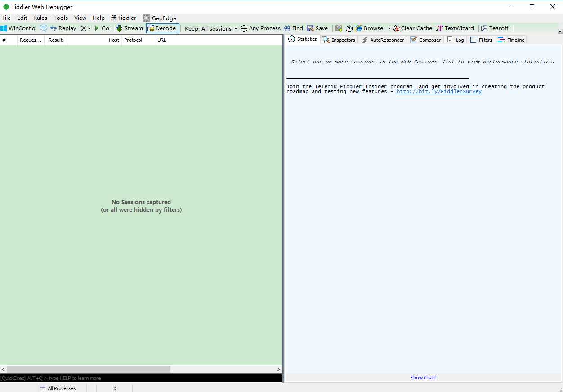Open the Rules menu

40,18
